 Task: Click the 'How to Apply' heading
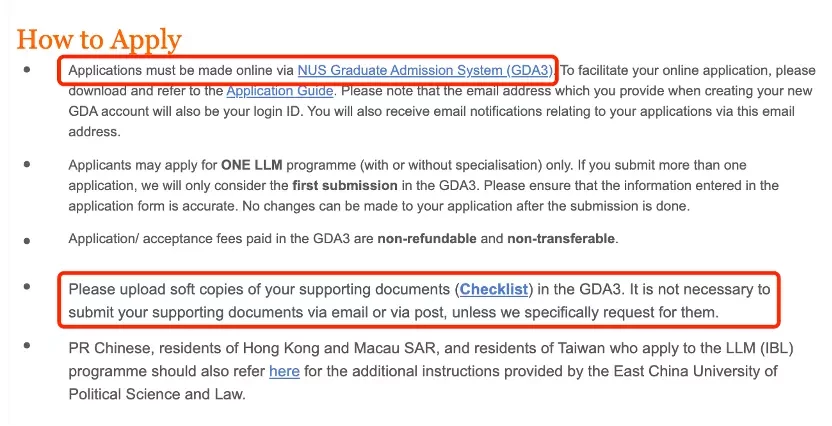(99, 40)
